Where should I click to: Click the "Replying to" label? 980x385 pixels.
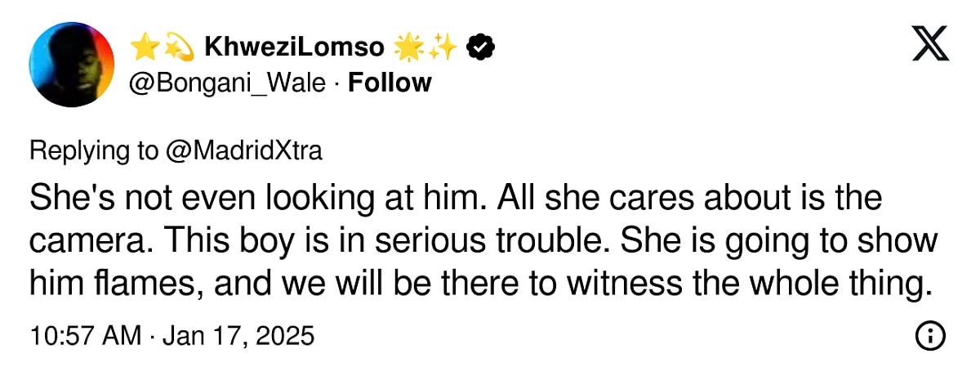(96, 151)
